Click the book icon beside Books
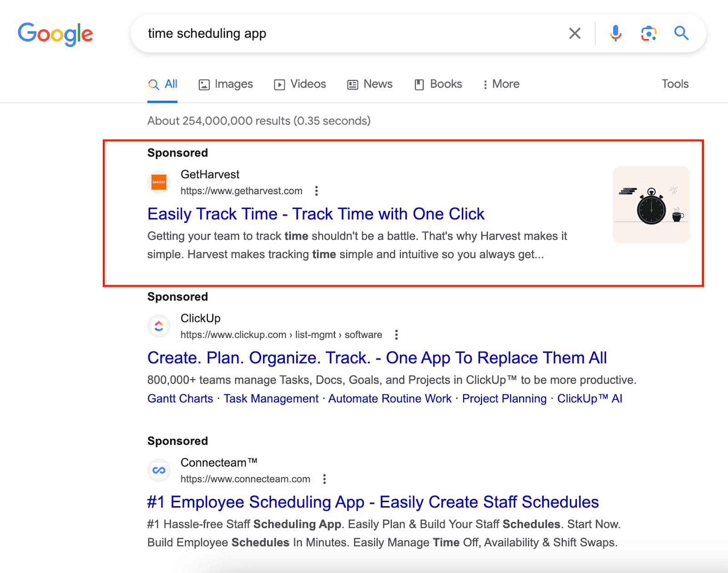This screenshot has width=728, height=573. coord(419,84)
